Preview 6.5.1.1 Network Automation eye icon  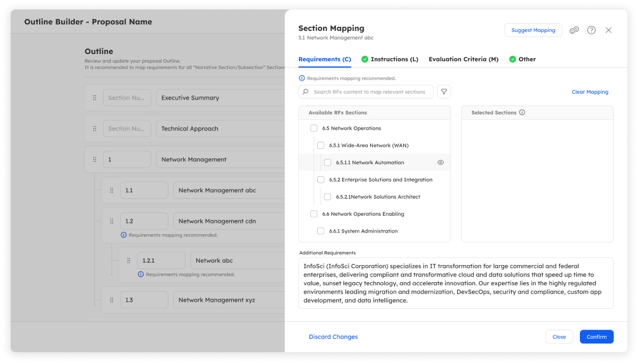pos(440,162)
